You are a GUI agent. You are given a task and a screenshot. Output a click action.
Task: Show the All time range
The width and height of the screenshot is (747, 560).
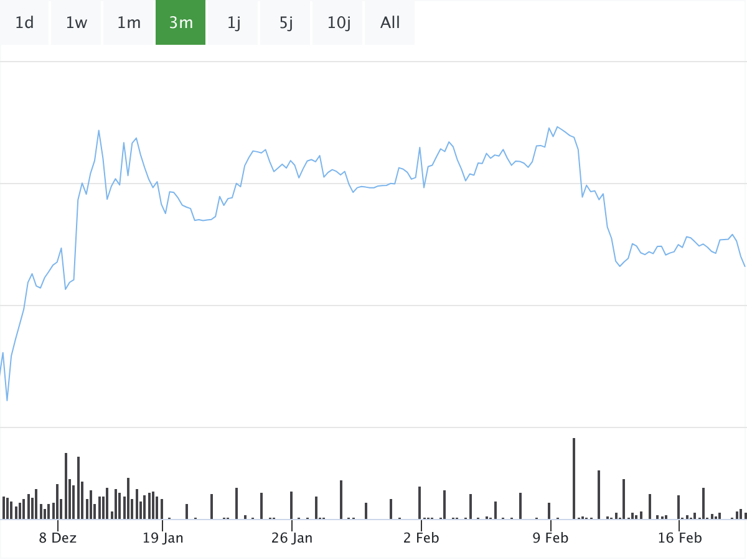click(390, 23)
